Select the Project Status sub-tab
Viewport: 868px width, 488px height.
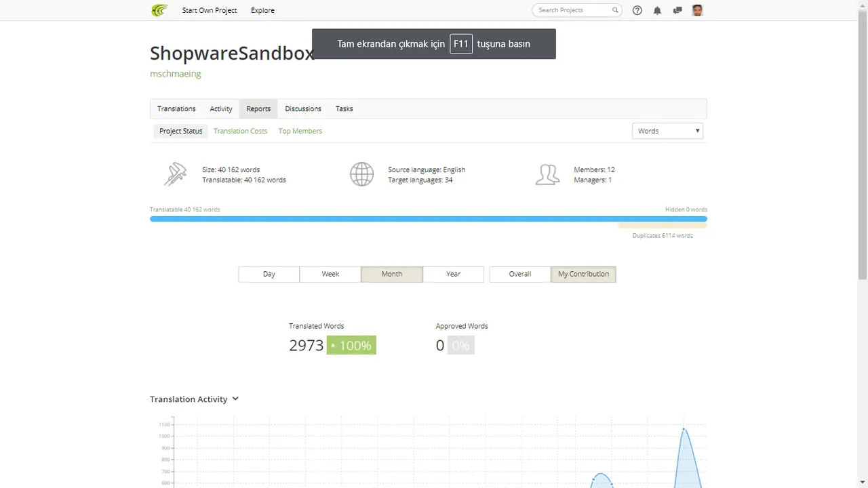181,131
